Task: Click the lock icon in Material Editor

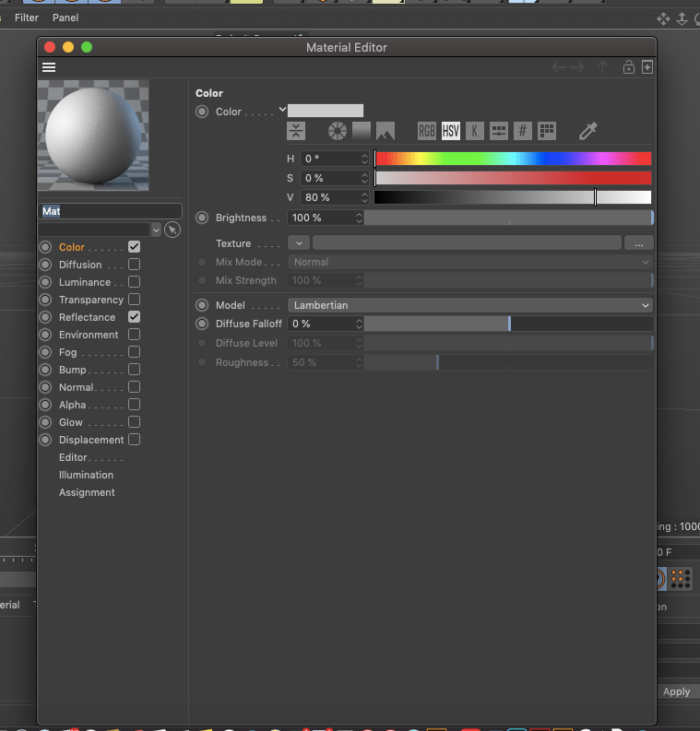Action: (628, 67)
